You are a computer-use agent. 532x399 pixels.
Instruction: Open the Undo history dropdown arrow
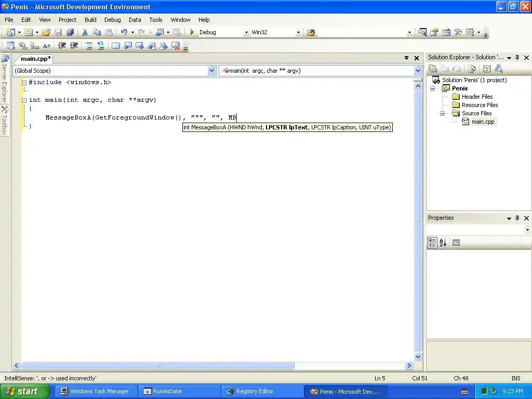[132, 33]
